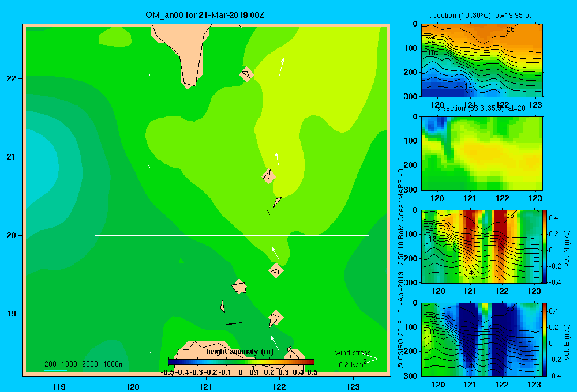Click the main map longitude label 123
Image resolution: width=577 pixels, height=392 pixels.
[x=353, y=386]
